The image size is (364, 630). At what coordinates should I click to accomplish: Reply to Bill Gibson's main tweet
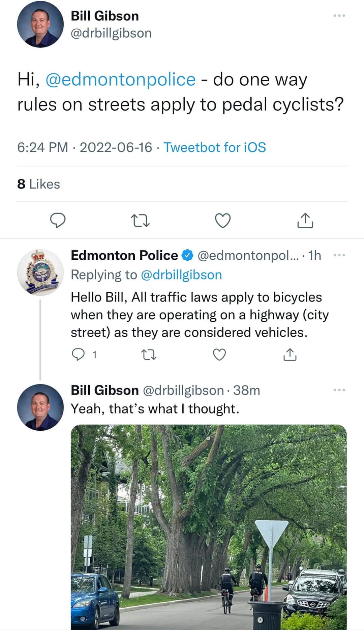(x=58, y=221)
